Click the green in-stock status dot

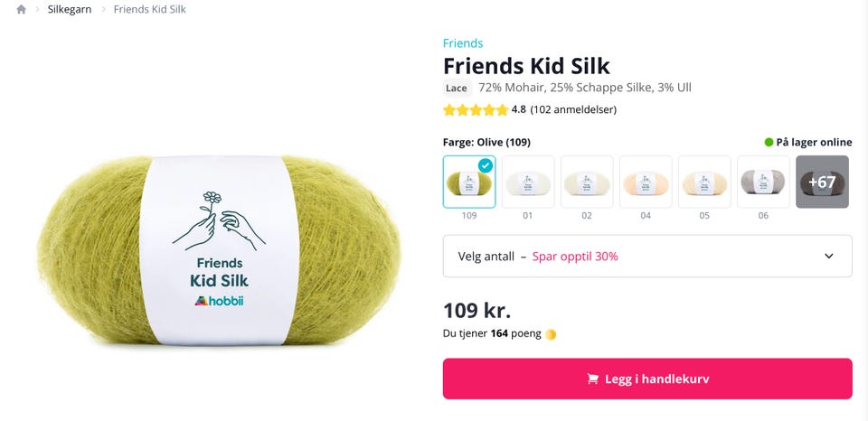click(769, 142)
